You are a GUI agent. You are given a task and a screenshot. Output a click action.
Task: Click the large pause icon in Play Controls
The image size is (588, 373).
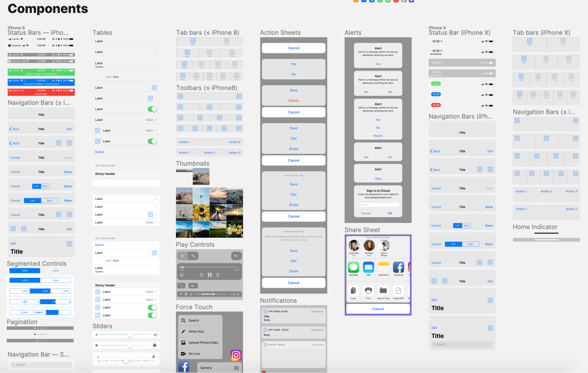tap(209, 275)
